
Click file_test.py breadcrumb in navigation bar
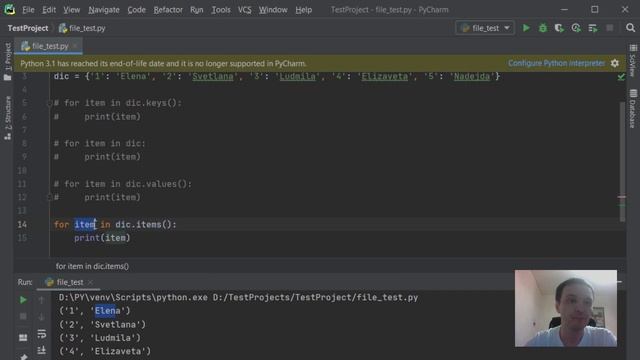coord(82,28)
